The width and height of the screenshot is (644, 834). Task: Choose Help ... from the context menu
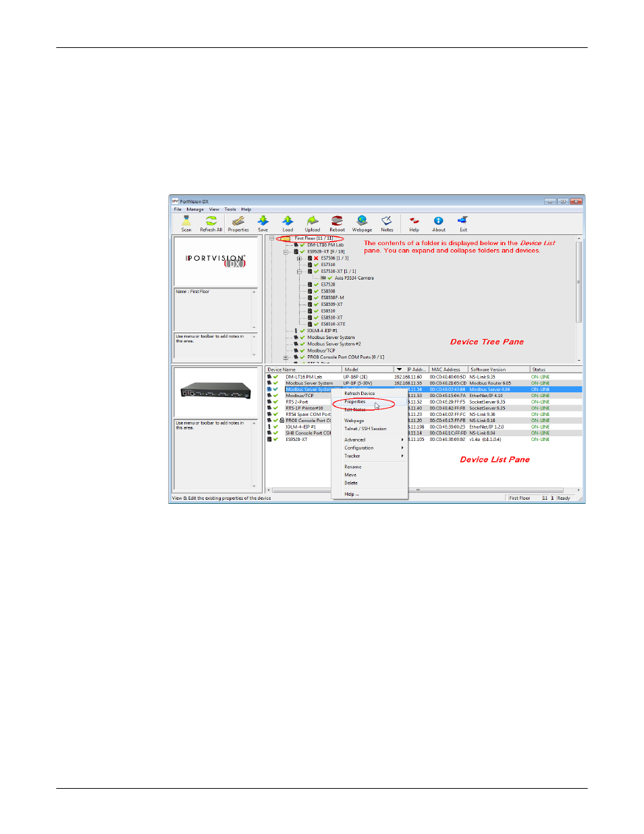click(x=370, y=494)
